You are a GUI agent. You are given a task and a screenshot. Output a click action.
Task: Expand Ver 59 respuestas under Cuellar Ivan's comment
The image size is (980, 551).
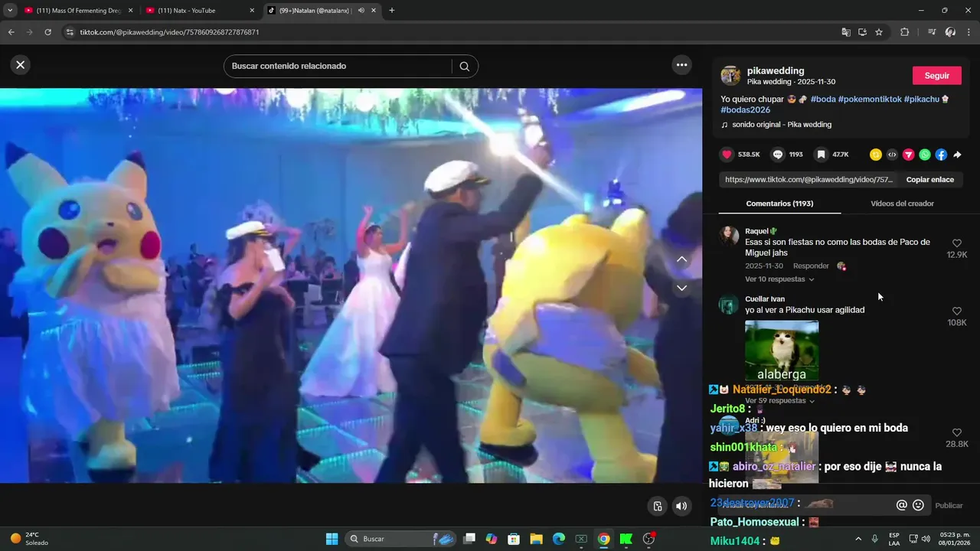click(x=779, y=400)
